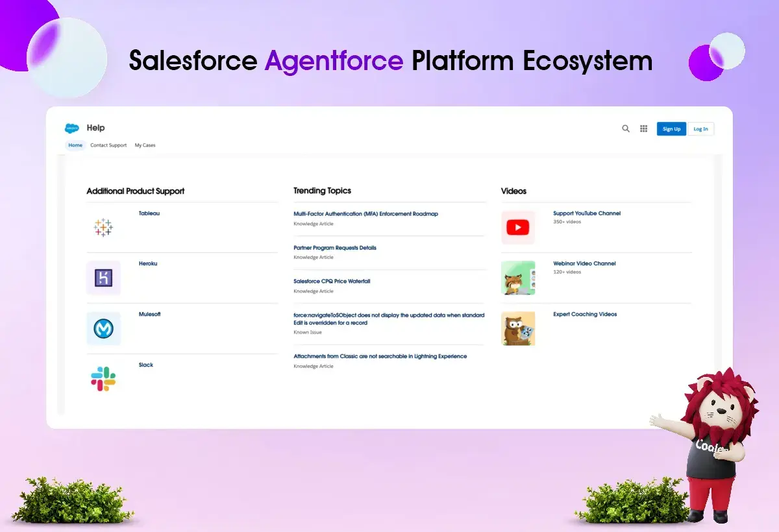Viewport: 779px width, 532px height.
Task: Open the My Cases tab
Action: pyautogui.click(x=145, y=145)
